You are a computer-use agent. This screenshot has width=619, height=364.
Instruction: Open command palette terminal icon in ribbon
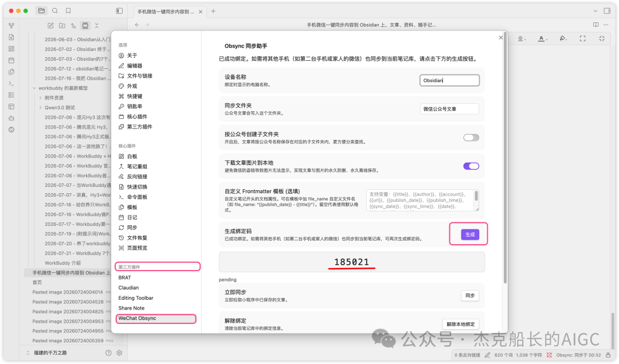pyautogui.click(x=11, y=83)
